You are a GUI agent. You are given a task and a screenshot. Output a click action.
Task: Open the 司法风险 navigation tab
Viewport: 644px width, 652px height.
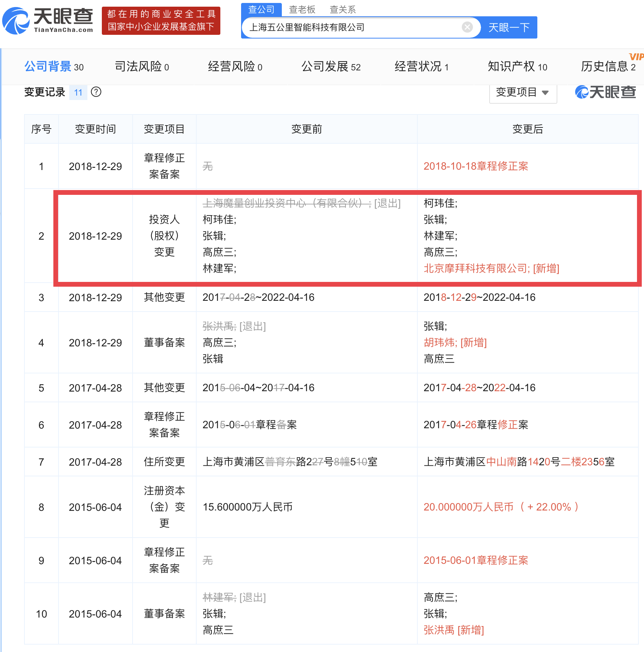pyautogui.click(x=142, y=67)
